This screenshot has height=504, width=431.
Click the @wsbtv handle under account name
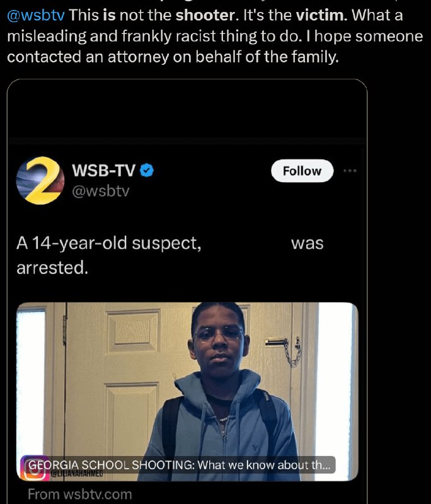pos(101,191)
